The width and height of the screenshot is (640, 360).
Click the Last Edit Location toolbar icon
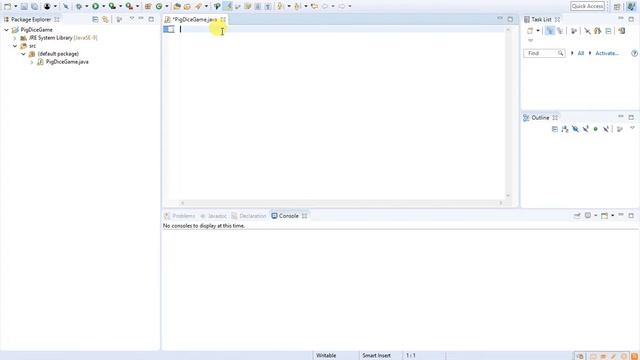pyautogui.click(x=314, y=6)
